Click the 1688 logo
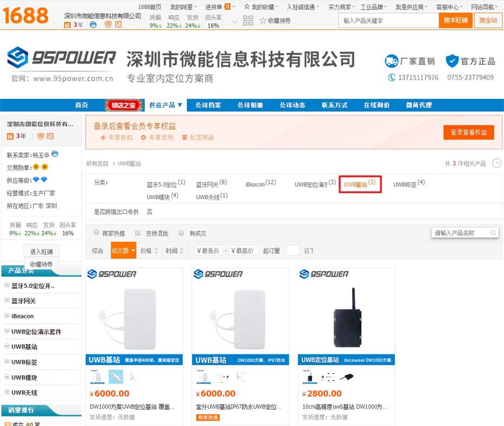 (26, 15)
